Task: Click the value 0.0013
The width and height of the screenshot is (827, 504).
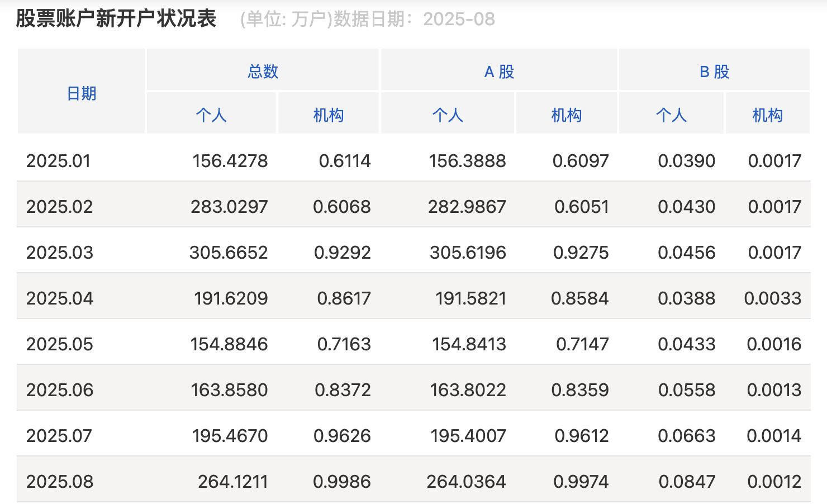Action: [774, 390]
